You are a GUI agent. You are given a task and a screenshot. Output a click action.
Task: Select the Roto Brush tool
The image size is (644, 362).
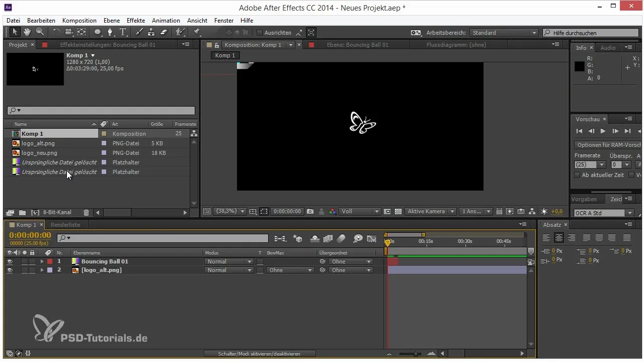pyautogui.click(x=180, y=32)
